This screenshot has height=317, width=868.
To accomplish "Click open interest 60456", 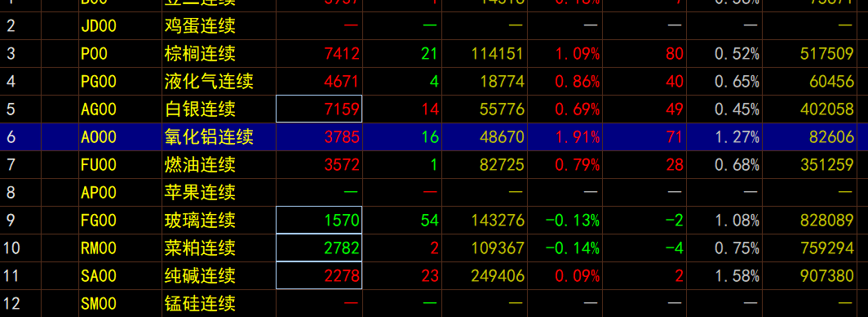I will pos(831,82).
